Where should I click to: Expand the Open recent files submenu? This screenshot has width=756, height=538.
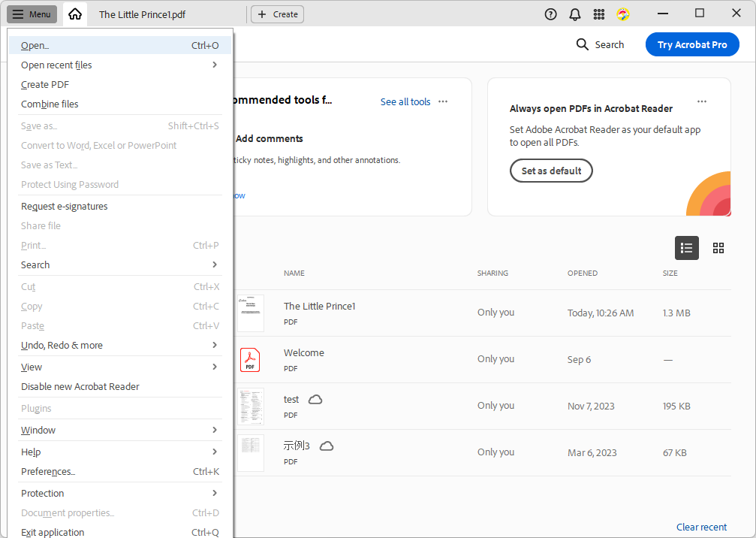tap(214, 65)
